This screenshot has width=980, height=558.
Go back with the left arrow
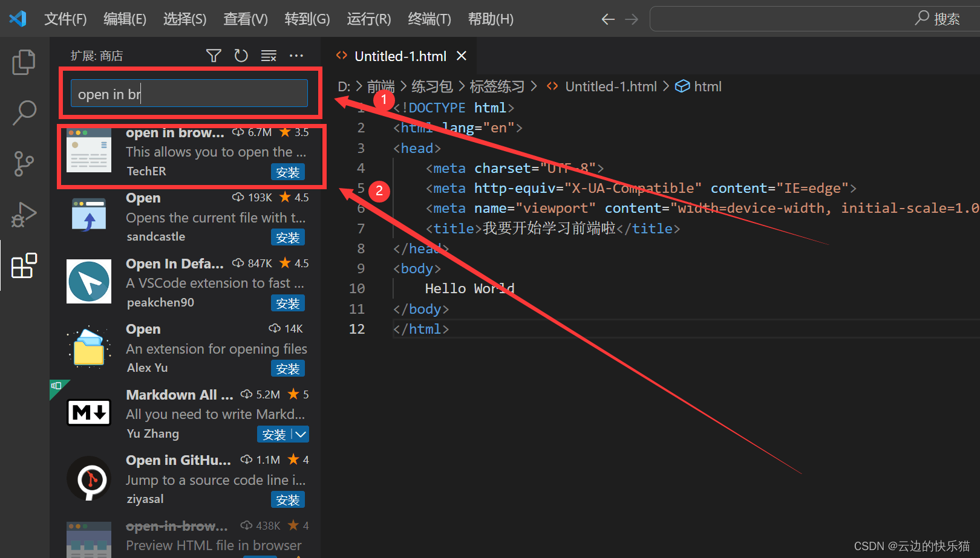[608, 19]
